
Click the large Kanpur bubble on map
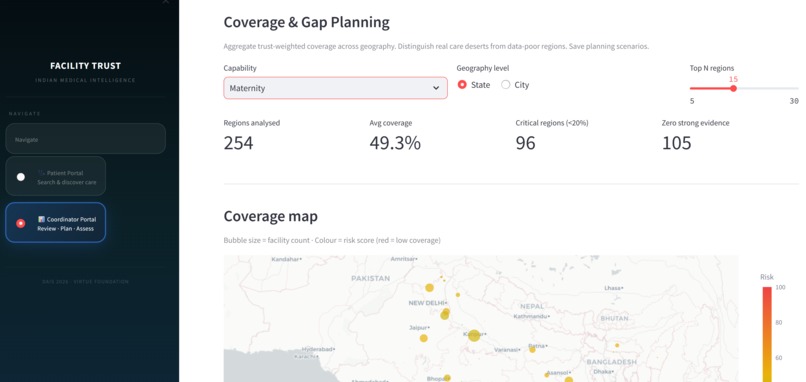(x=474, y=336)
